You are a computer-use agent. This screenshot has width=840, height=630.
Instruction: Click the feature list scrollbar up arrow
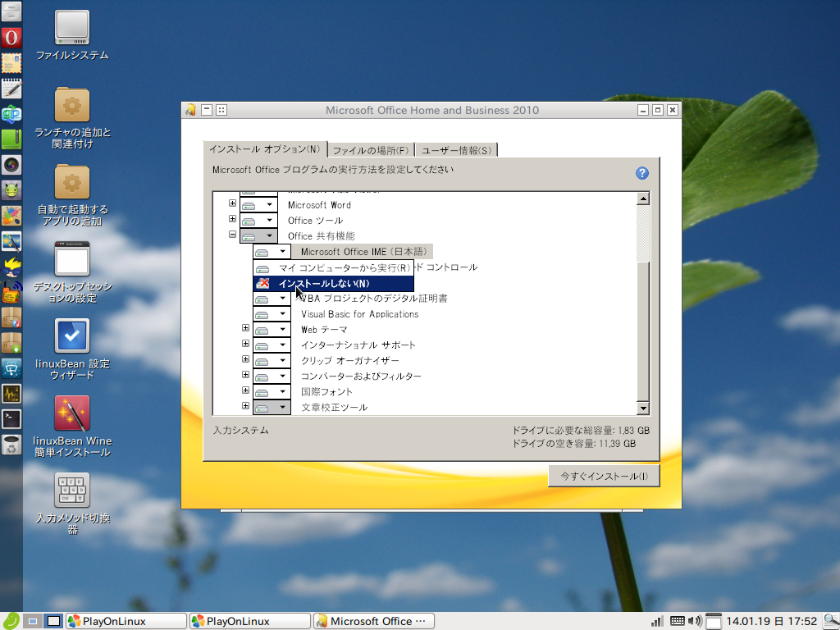pyautogui.click(x=643, y=199)
